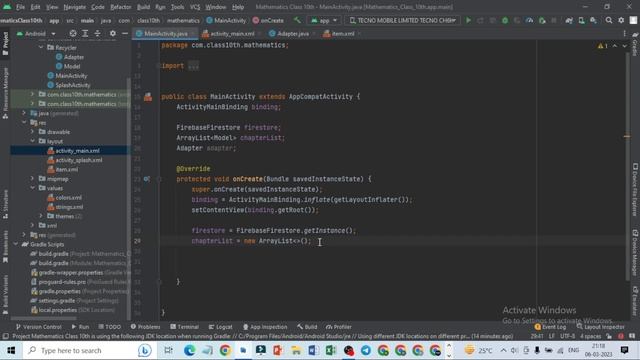The height and width of the screenshot is (360, 640).
Task: Toggle the Project tool window on the left strip
Action: tap(5, 43)
